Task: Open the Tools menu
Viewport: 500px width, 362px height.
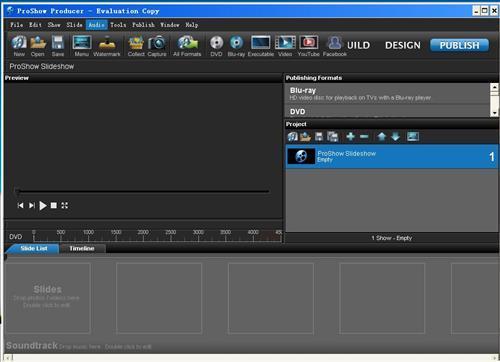Action: [118, 25]
